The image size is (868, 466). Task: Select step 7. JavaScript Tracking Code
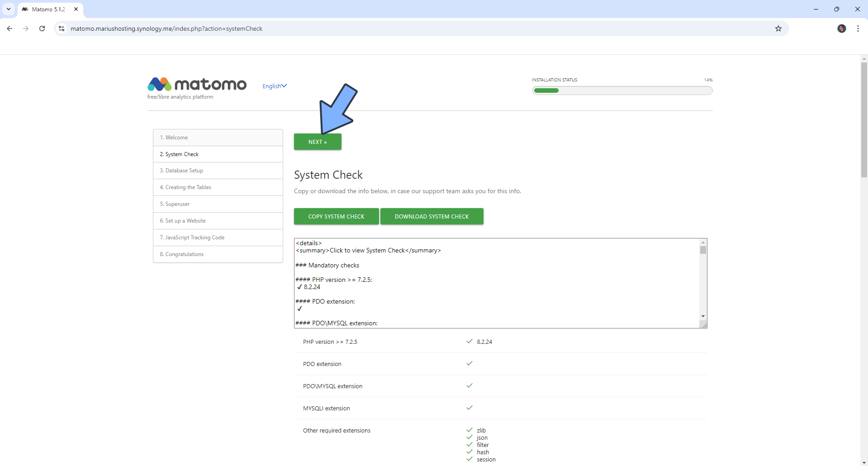pyautogui.click(x=218, y=238)
